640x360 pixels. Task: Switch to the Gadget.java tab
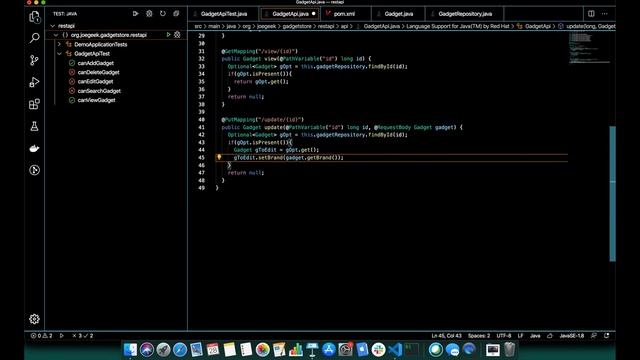pos(398,14)
